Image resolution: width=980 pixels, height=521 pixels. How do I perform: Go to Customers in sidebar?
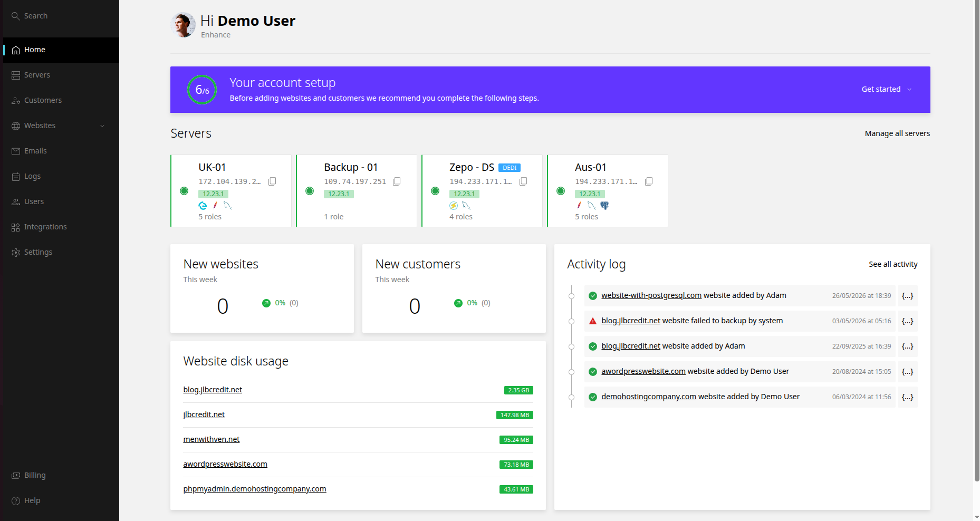(x=61, y=101)
